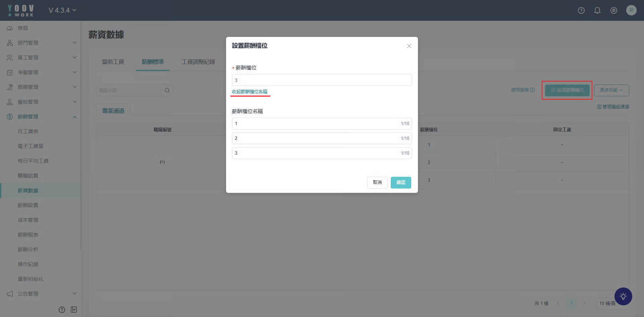Image resolution: width=644 pixels, height=317 pixels.
Task: Close the 設置薪酬檔位 dialog
Action: coord(409,46)
